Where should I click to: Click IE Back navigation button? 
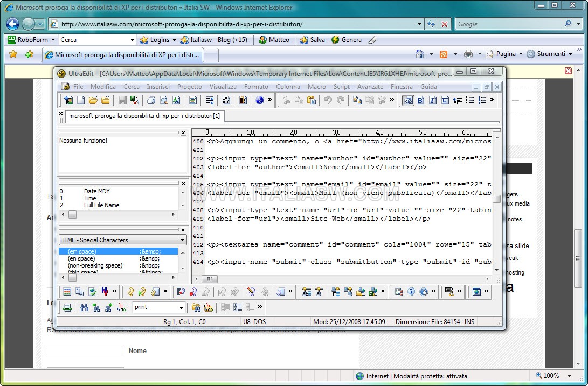click(x=13, y=24)
